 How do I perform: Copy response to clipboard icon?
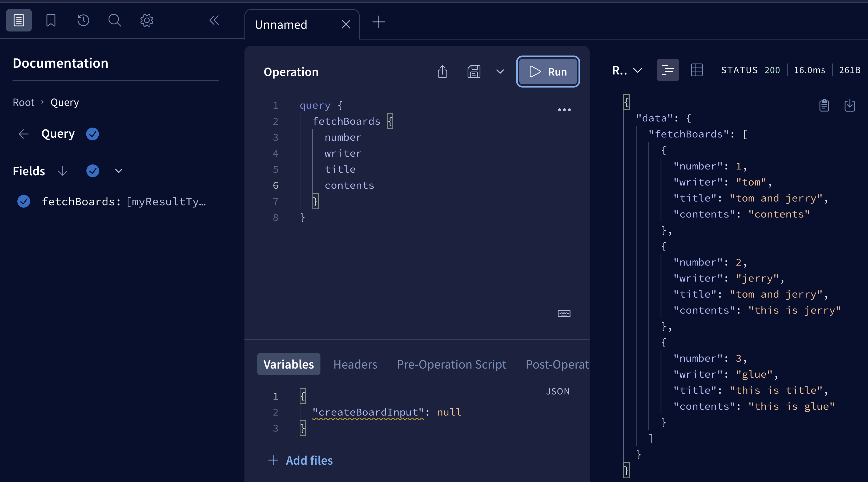pos(824,105)
